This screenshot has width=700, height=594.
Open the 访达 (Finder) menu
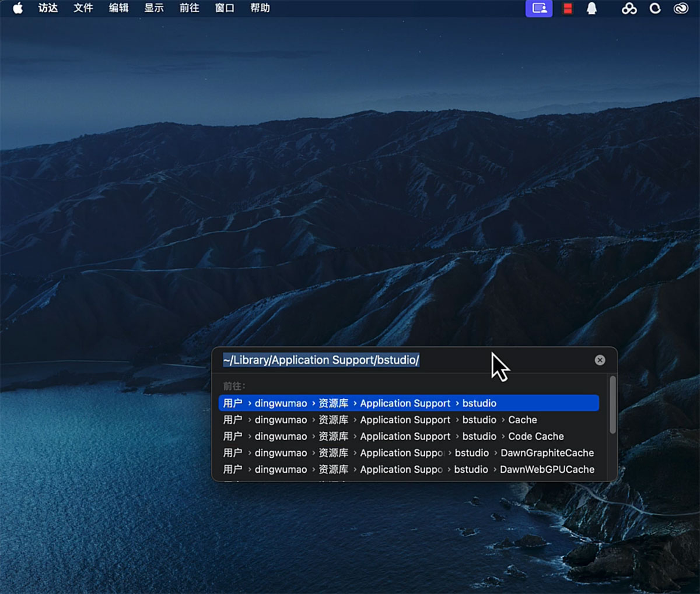48,8
